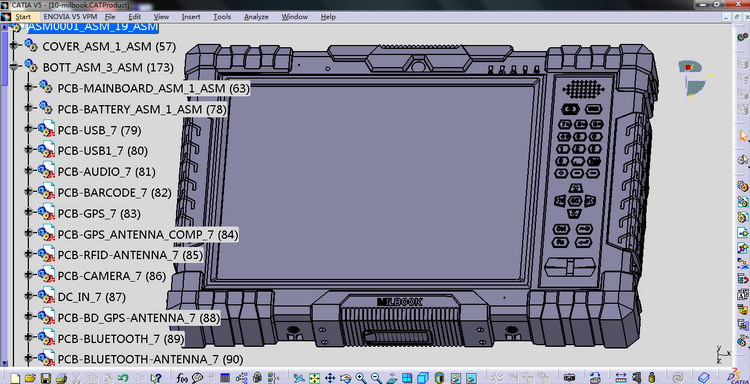Click the assembly gears icon at top right
The image size is (750, 384).
tap(743, 36)
